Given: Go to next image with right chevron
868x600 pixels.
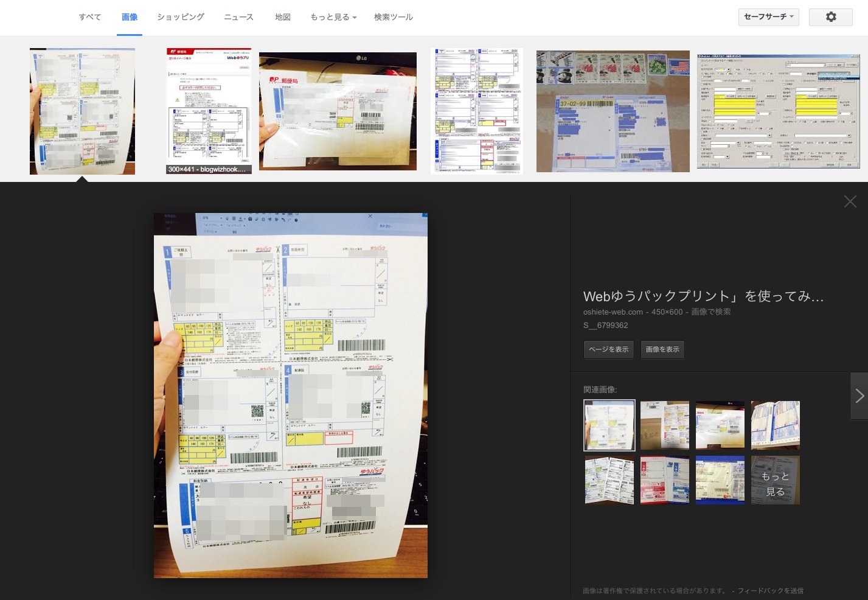Looking at the screenshot, I should click(859, 396).
